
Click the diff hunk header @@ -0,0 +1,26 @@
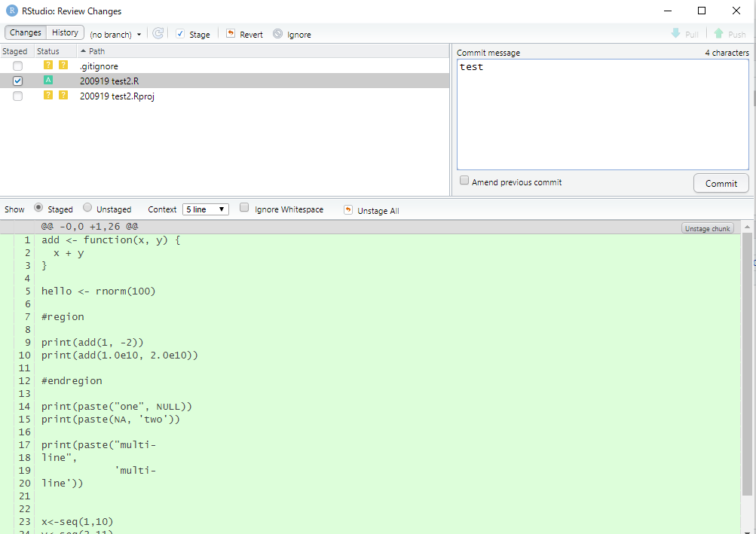(90, 226)
